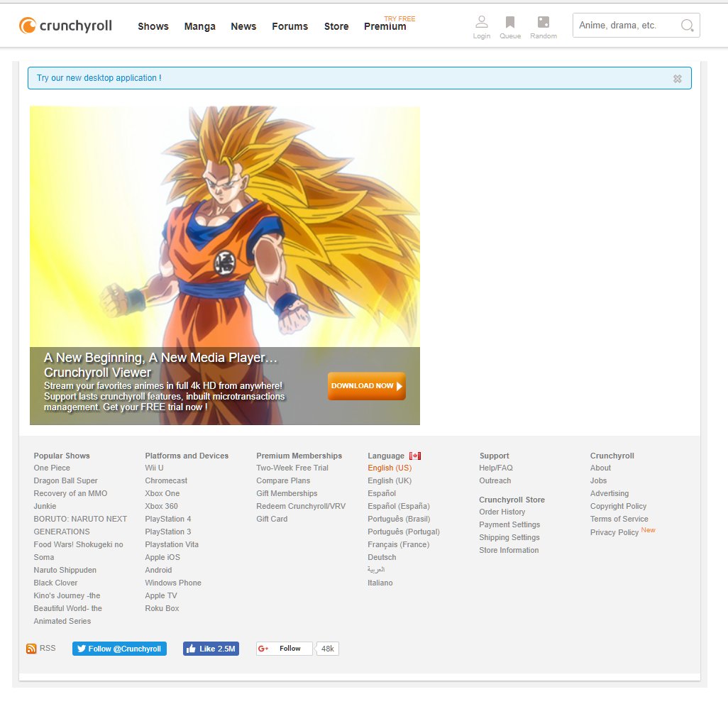This screenshot has height=704, width=728.
Task: Switch language to Italiano
Action: 380,583
